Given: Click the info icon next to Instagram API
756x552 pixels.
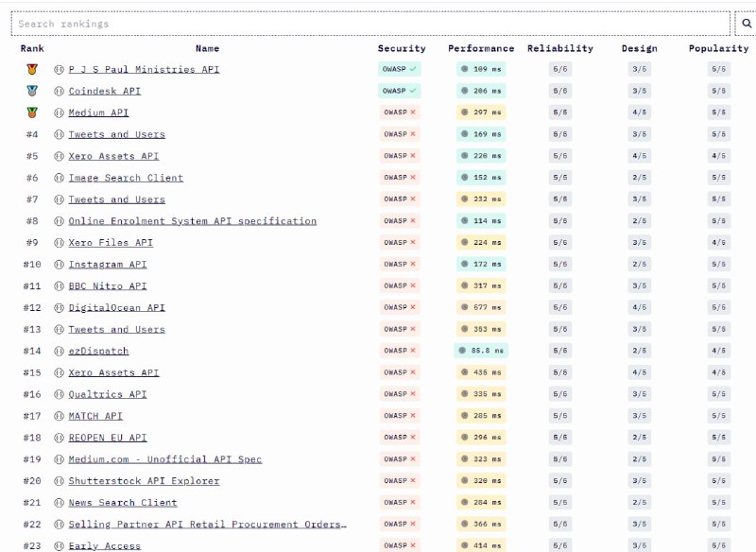Looking at the screenshot, I should (57, 264).
